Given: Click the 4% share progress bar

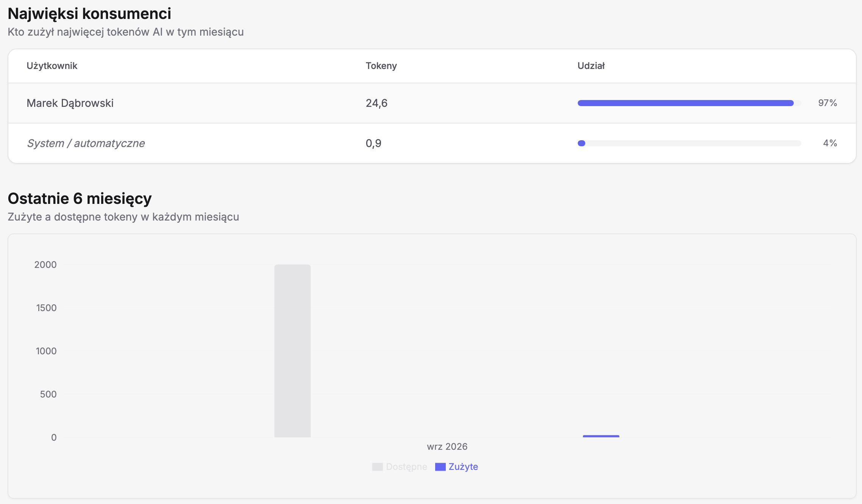Looking at the screenshot, I should coord(690,143).
